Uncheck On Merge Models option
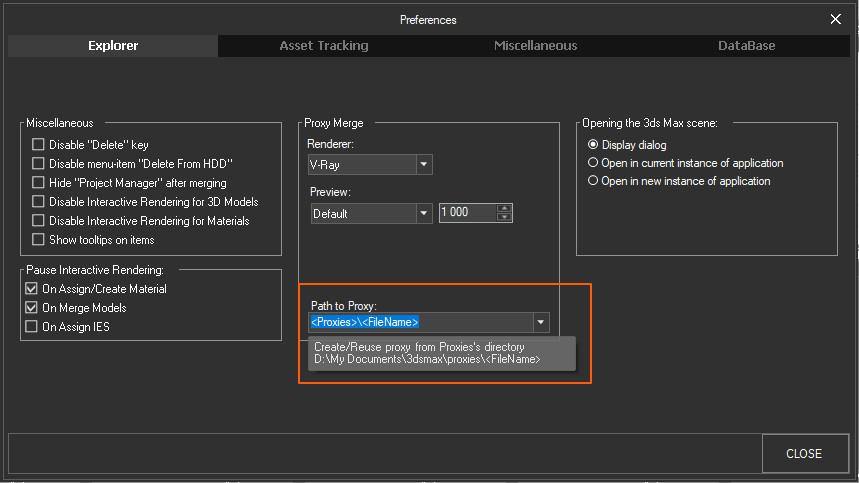 pos(31,307)
